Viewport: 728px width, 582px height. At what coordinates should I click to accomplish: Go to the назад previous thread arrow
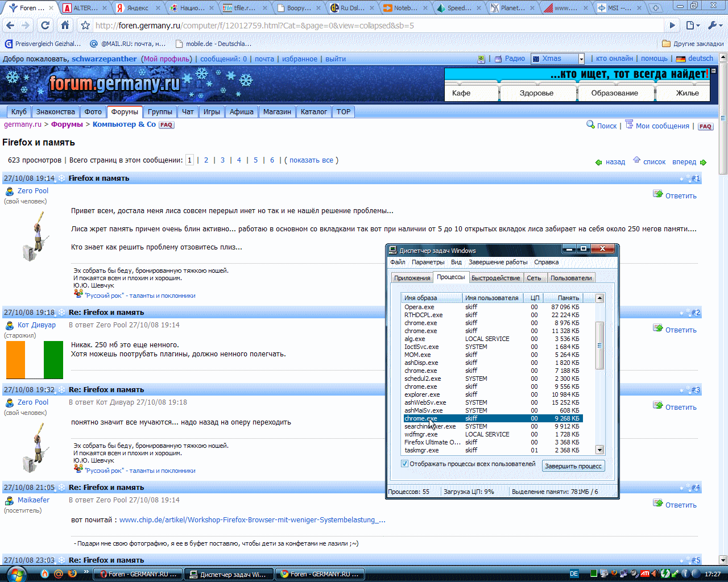tap(610, 162)
